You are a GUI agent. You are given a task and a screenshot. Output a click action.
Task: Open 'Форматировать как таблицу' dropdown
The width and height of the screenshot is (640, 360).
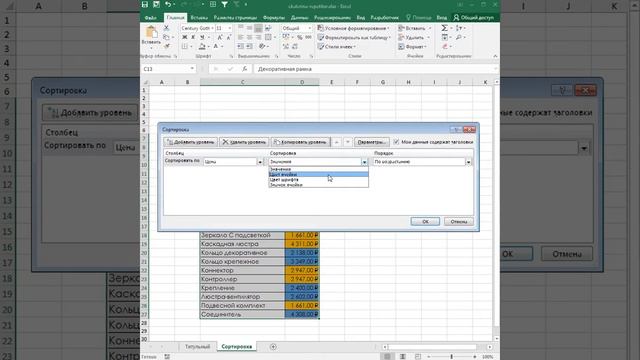coord(355,37)
